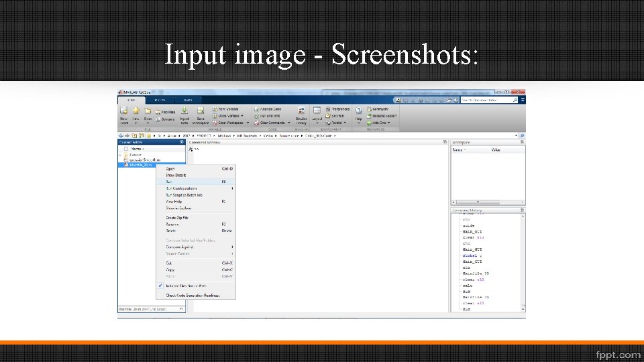This screenshot has height=362, width=644.
Task: Click the browse for folder icon
Action: [x=142, y=135]
